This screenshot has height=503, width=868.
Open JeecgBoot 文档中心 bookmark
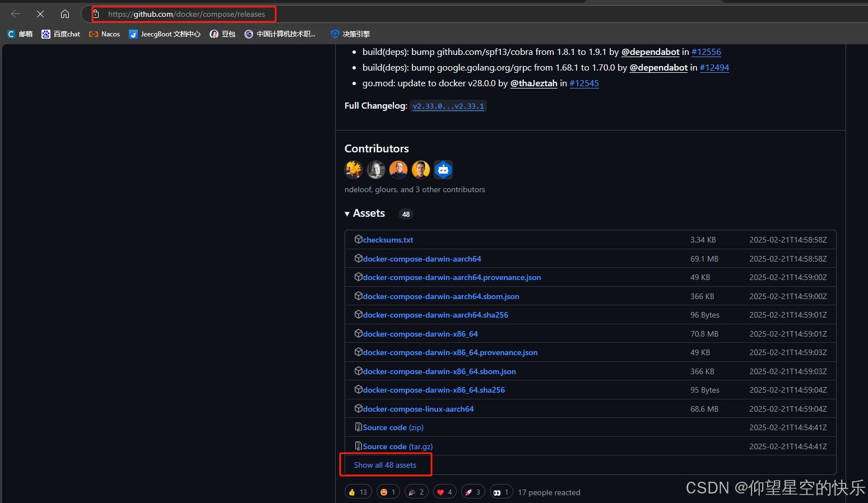pos(164,34)
